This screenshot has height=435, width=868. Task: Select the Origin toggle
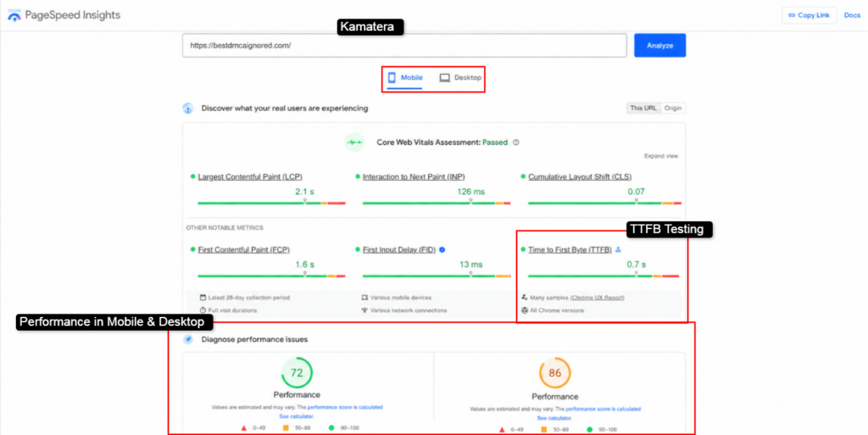673,109
